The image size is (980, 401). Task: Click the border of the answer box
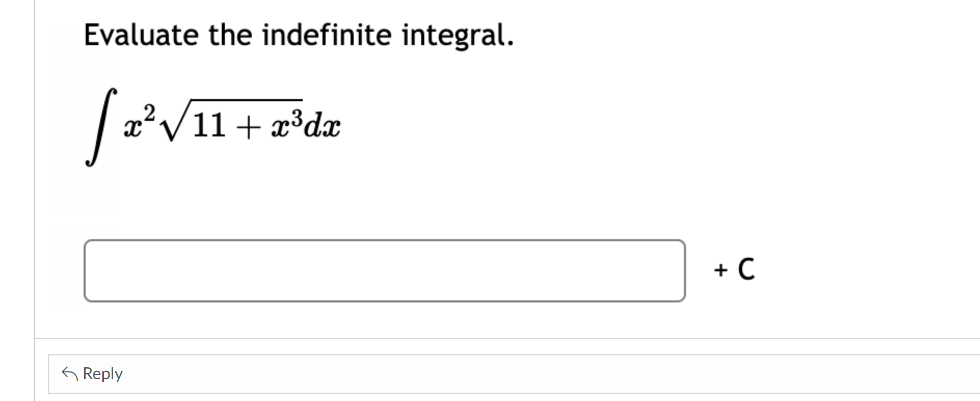tap(384, 240)
